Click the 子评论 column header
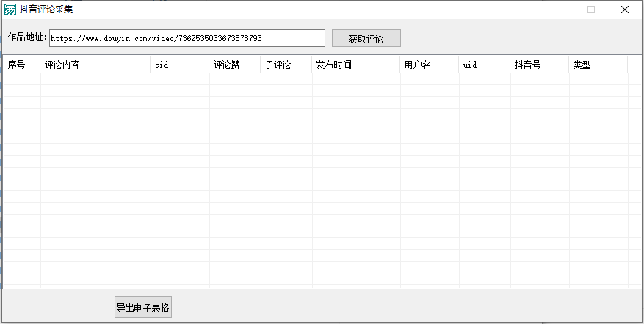The height and width of the screenshot is (324, 644). pos(286,65)
